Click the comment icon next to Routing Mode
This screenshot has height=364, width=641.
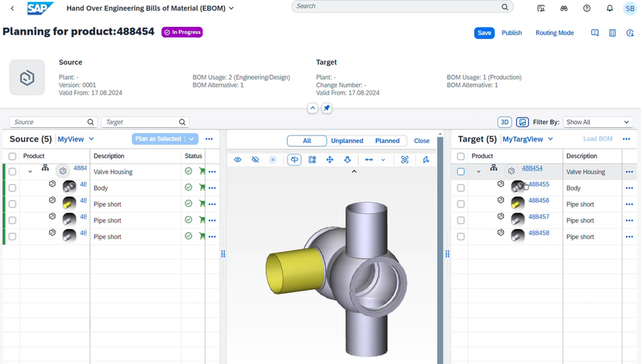595,33
